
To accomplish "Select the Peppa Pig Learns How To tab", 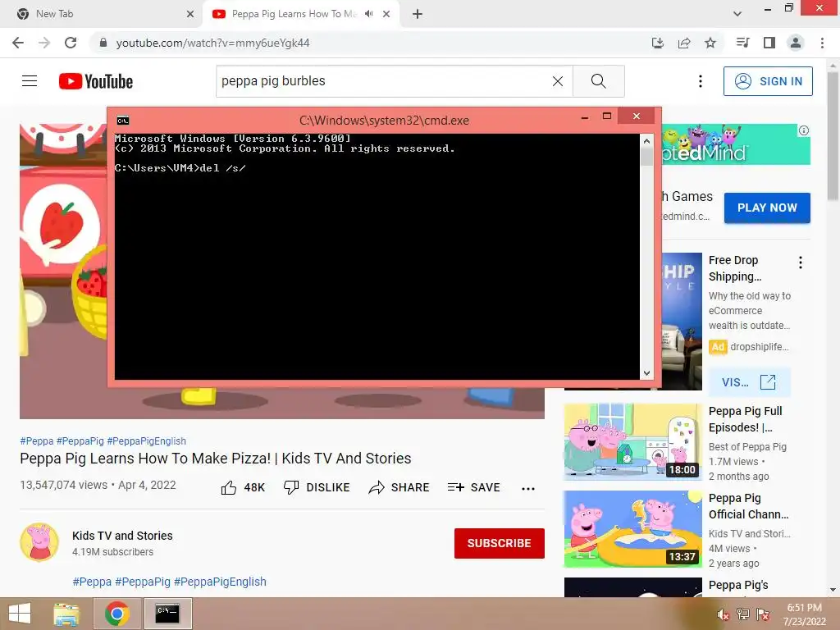I will point(294,14).
